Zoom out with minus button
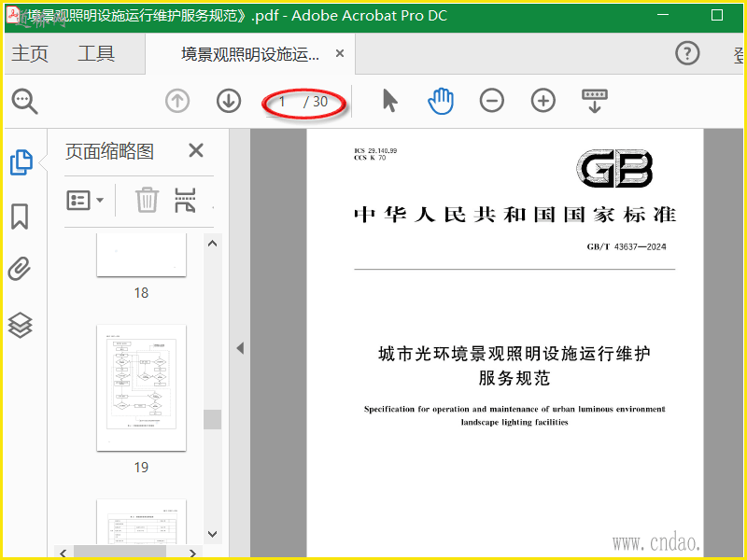This screenshot has height=560, width=747. point(492,101)
